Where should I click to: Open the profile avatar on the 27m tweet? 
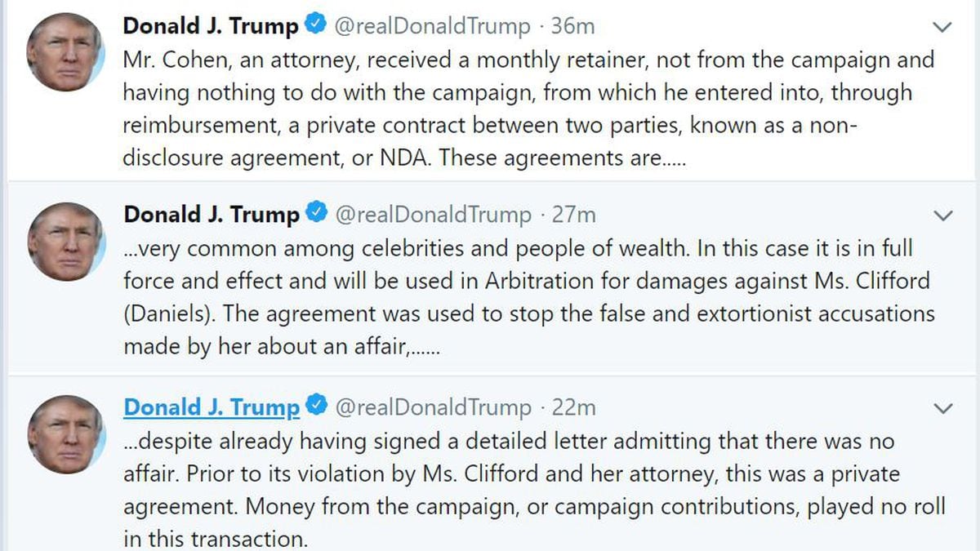tap(65, 242)
